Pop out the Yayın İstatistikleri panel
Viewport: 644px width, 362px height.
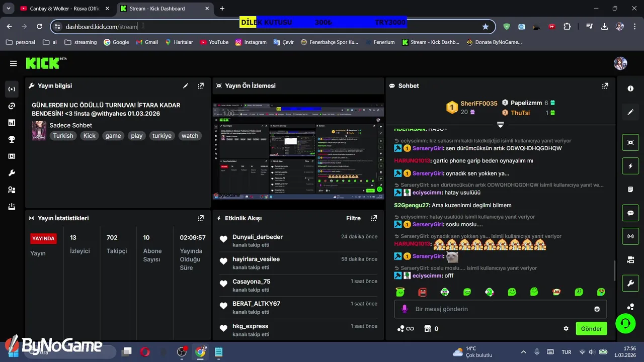pos(201,218)
